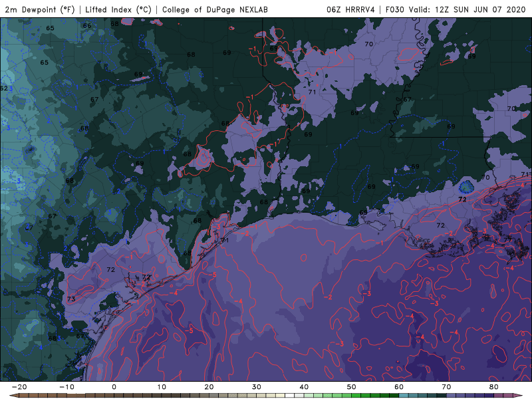Click the "66" dewpoint value on the map
Screen dimensions: 532x399
[87, 25]
